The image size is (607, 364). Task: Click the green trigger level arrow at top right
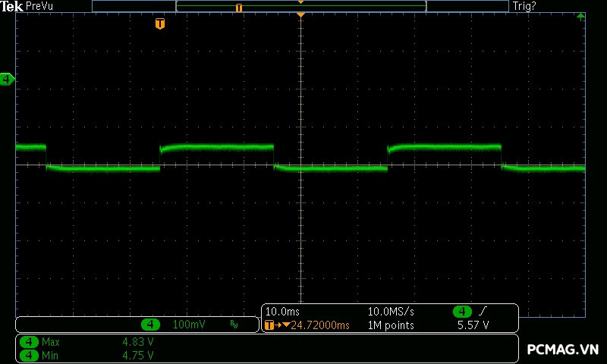pos(580,16)
